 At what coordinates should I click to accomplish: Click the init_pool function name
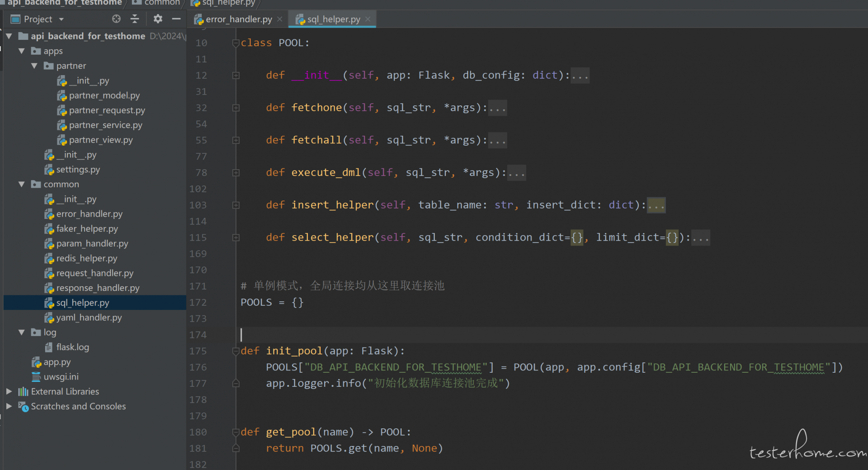[x=294, y=351]
